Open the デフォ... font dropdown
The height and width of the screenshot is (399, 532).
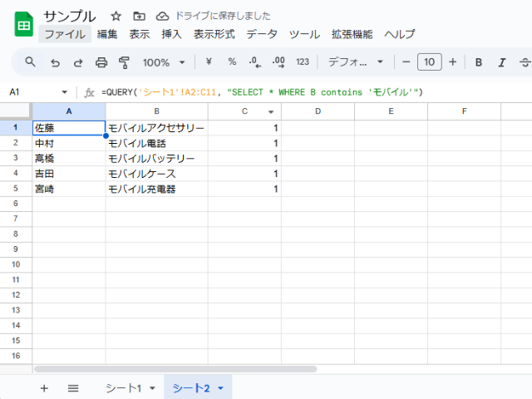[x=356, y=62]
